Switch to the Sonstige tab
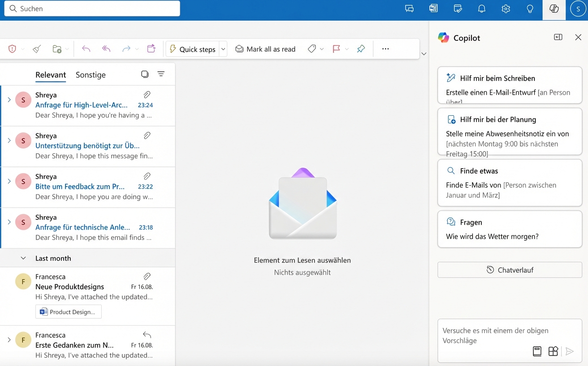Screen dimensions: 588x366 pyautogui.click(x=91, y=75)
